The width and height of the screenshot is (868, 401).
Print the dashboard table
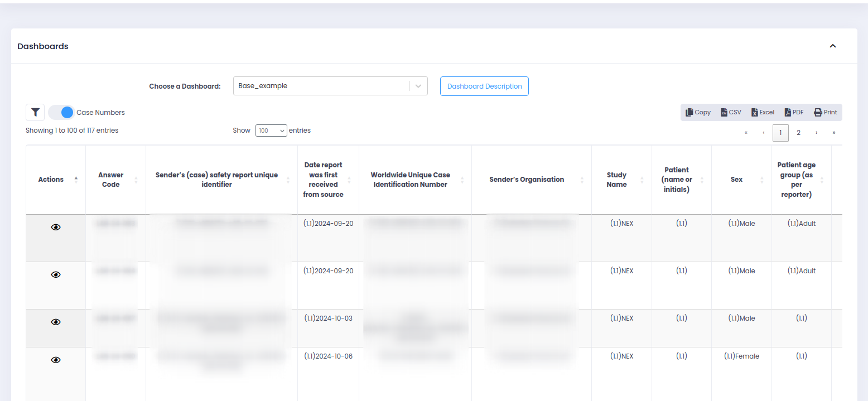coord(826,112)
